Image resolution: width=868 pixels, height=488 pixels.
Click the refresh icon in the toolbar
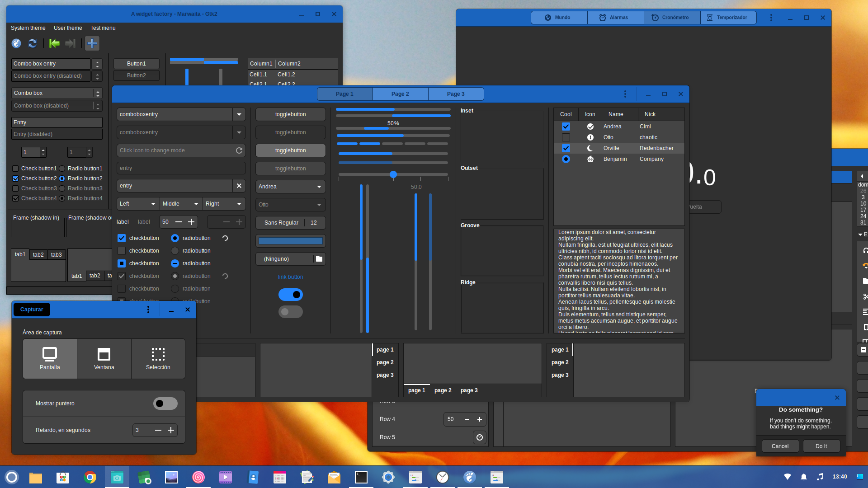32,43
